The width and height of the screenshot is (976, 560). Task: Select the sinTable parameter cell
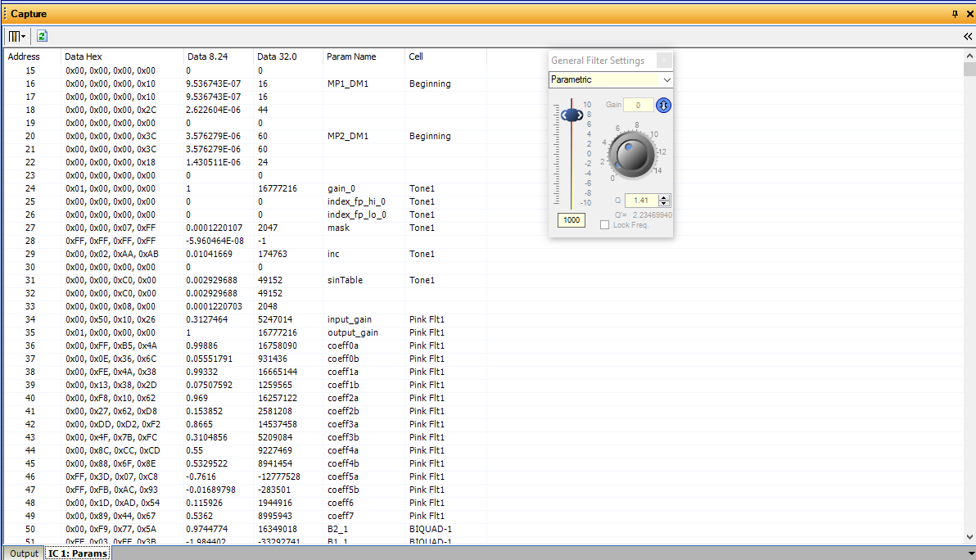[345, 280]
